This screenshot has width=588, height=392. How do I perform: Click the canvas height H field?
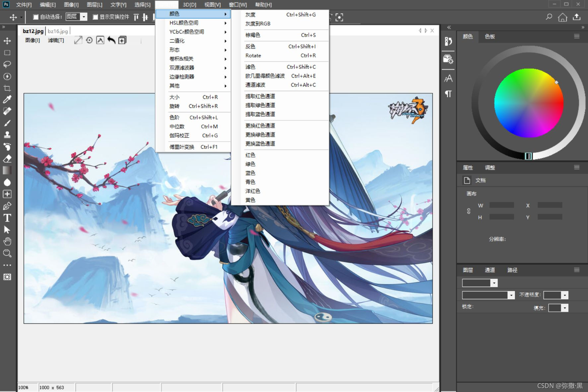tap(501, 217)
